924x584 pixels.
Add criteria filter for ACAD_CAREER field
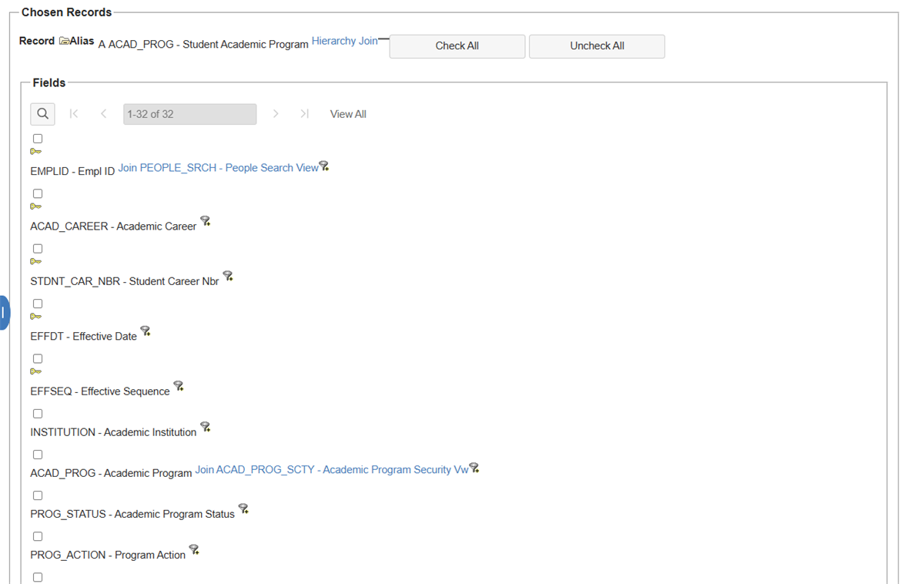point(206,221)
